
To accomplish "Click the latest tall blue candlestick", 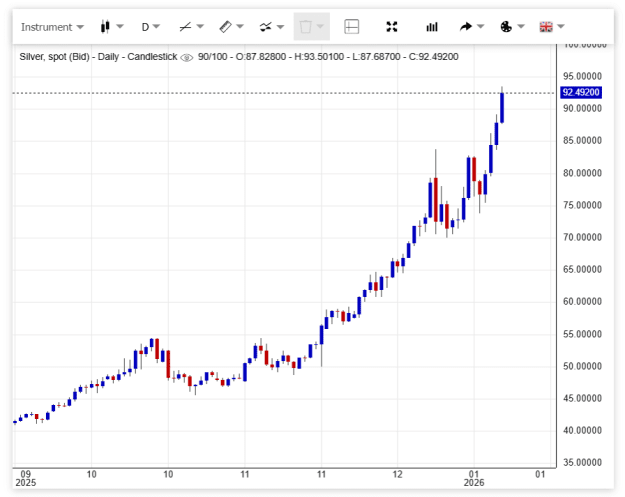I will (502, 108).
